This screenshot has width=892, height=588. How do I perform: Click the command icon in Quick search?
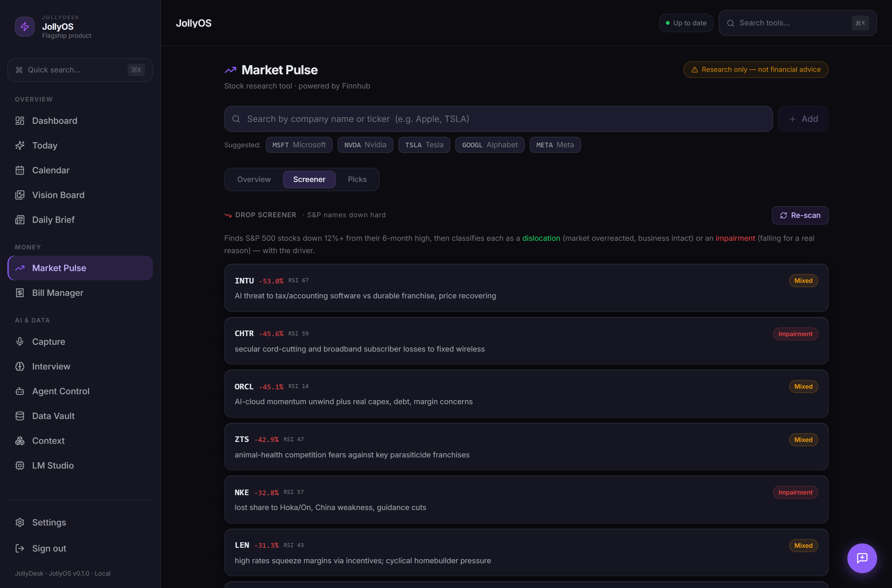click(x=19, y=70)
